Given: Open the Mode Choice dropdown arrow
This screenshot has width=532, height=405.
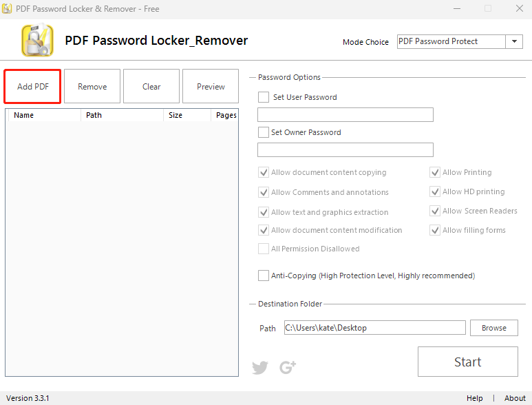Looking at the screenshot, I should (x=514, y=41).
